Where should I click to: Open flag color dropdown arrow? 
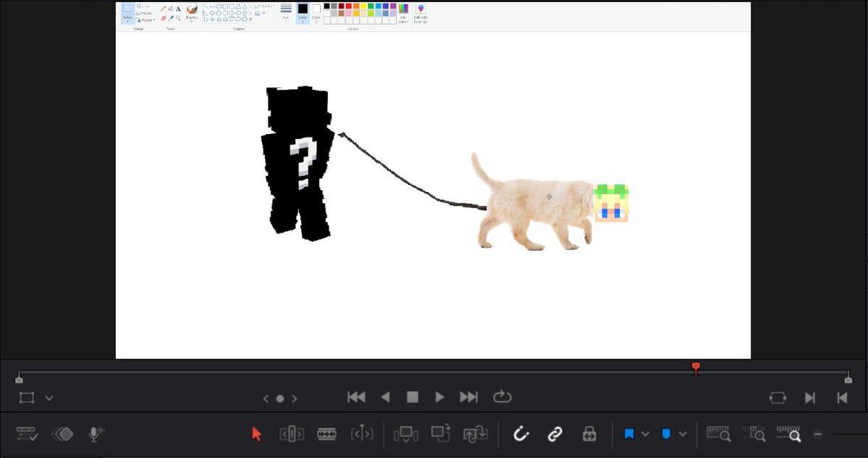645,433
